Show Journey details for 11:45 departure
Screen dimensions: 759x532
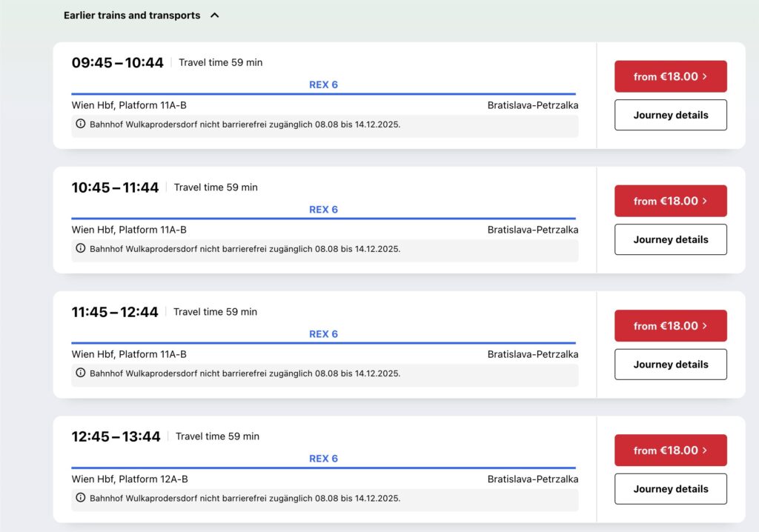pyautogui.click(x=670, y=364)
